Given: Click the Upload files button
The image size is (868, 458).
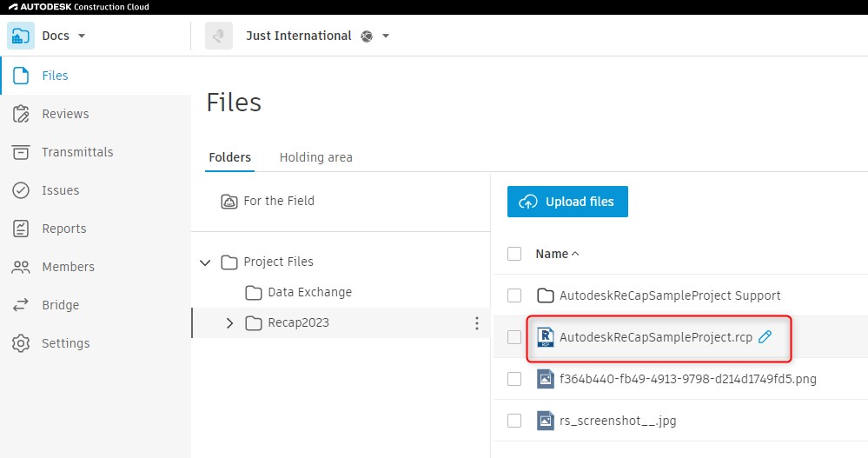Looking at the screenshot, I should [567, 202].
